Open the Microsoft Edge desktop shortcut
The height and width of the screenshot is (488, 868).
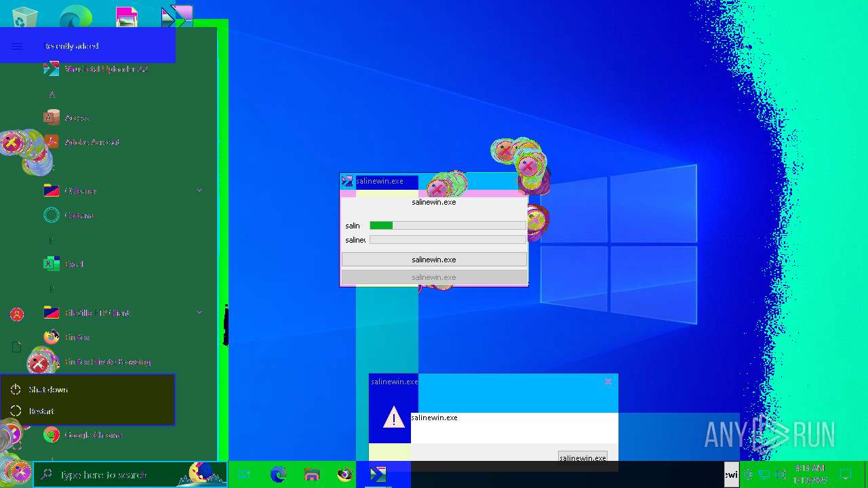coord(75,17)
